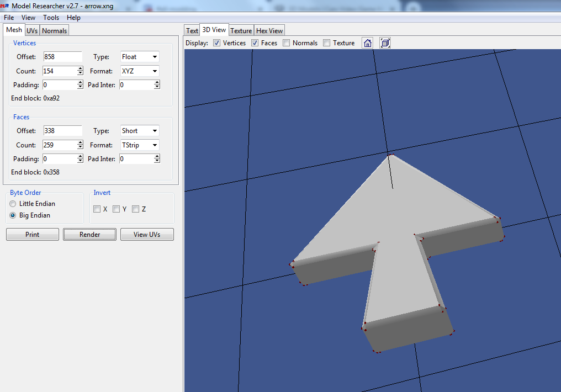Screen dimensions: 561x392
Task: Increase the Vertices Padding spinner value
Action: (x=80, y=83)
